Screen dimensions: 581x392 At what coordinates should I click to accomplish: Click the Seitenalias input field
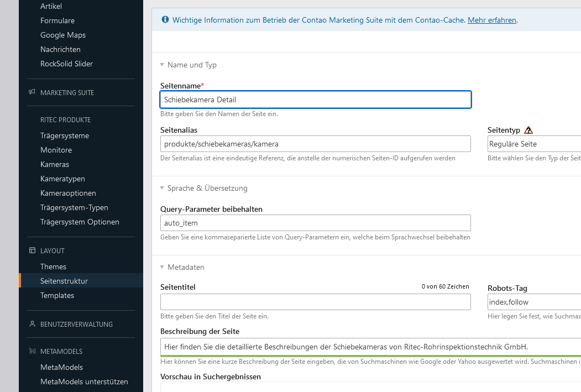(315, 144)
